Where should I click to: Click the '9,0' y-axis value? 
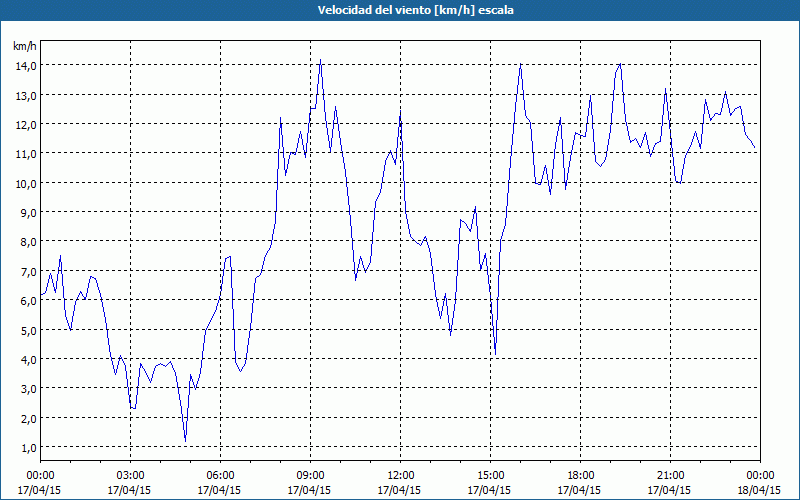28,213
